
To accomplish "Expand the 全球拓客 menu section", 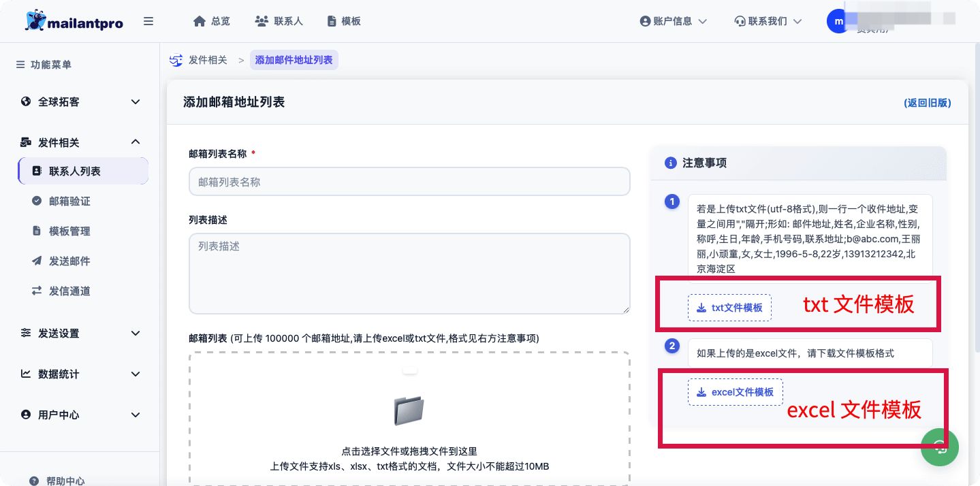I will [x=80, y=102].
